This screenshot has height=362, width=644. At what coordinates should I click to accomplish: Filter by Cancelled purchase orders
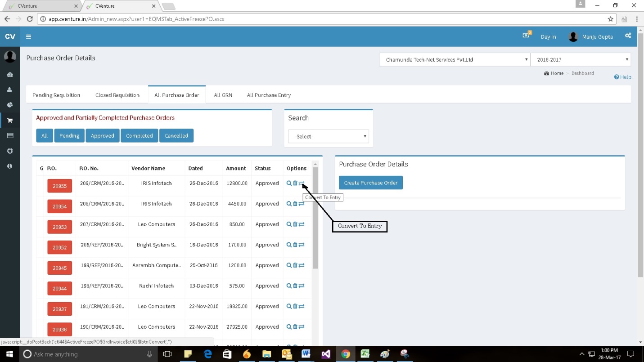176,135
